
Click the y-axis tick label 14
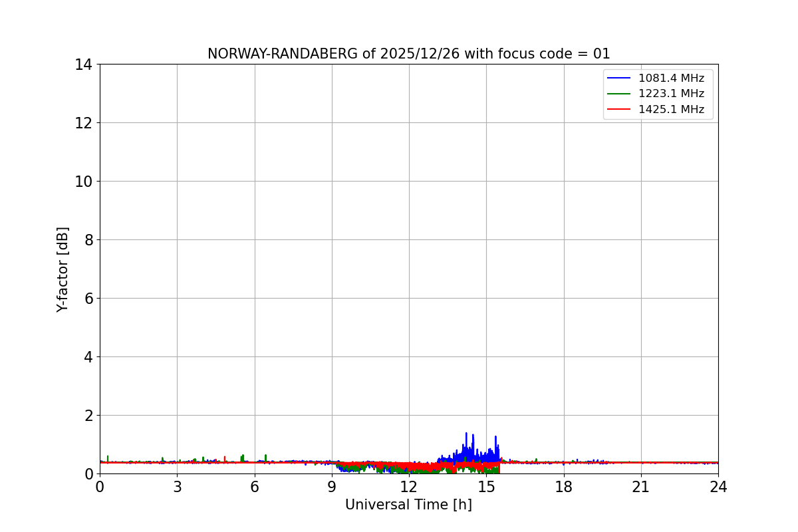coord(84,65)
